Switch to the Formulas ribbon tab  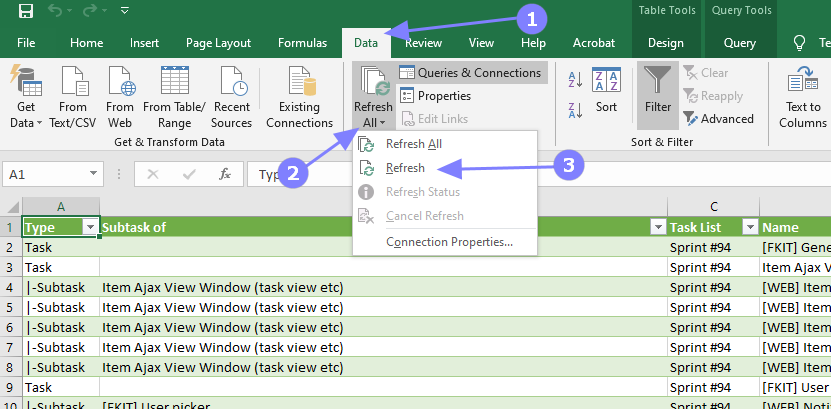(303, 43)
